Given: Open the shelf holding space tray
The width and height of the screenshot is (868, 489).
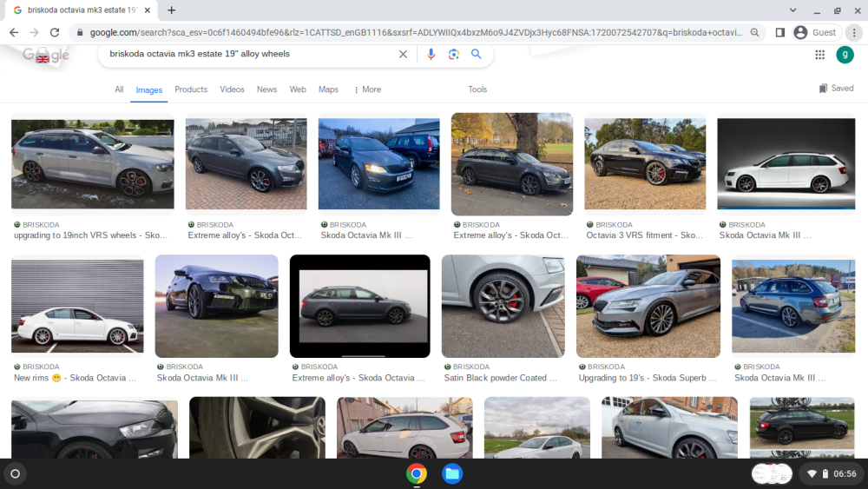Looking at the screenshot, I should (x=772, y=473).
